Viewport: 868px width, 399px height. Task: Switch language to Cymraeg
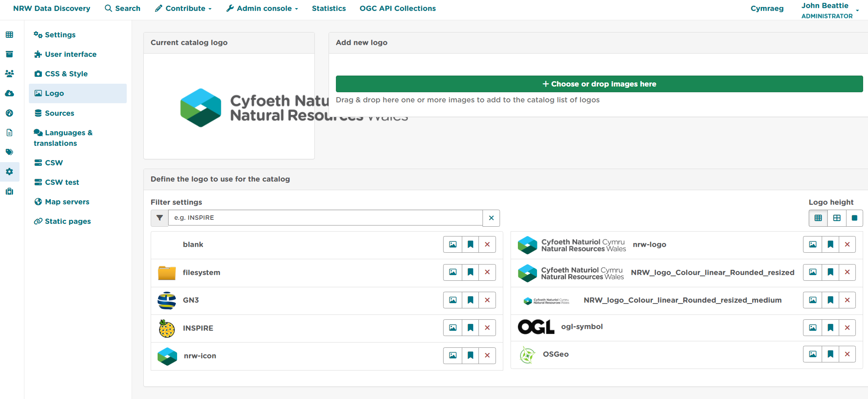[x=767, y=8]
